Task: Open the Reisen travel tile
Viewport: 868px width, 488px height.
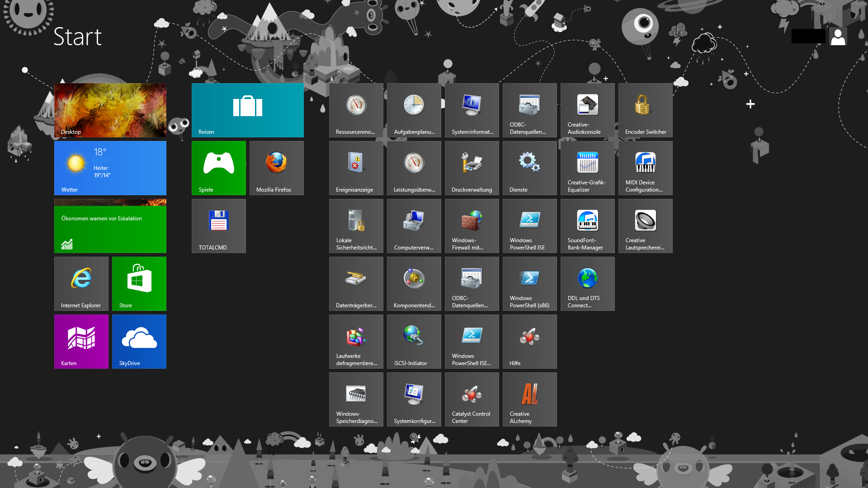Action: pyautogui.click(x=247, y=110)
